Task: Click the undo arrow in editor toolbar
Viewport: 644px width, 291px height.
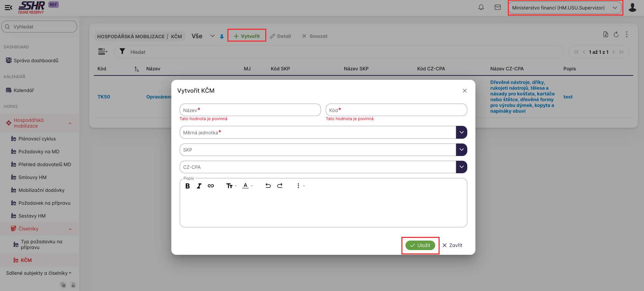Action: click(x=268, y=186)
